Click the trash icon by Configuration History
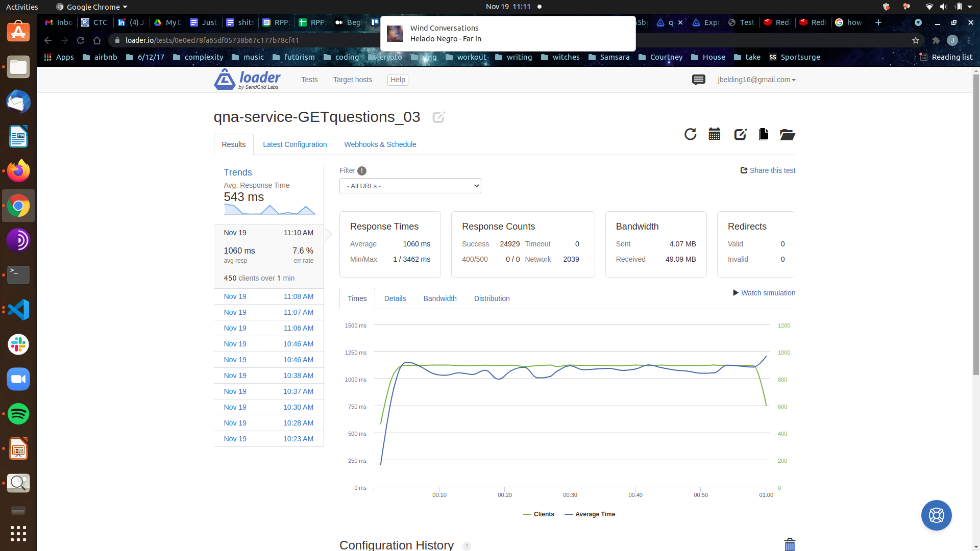980x551 pixels. pyautogui.click(x=790, y=544)
